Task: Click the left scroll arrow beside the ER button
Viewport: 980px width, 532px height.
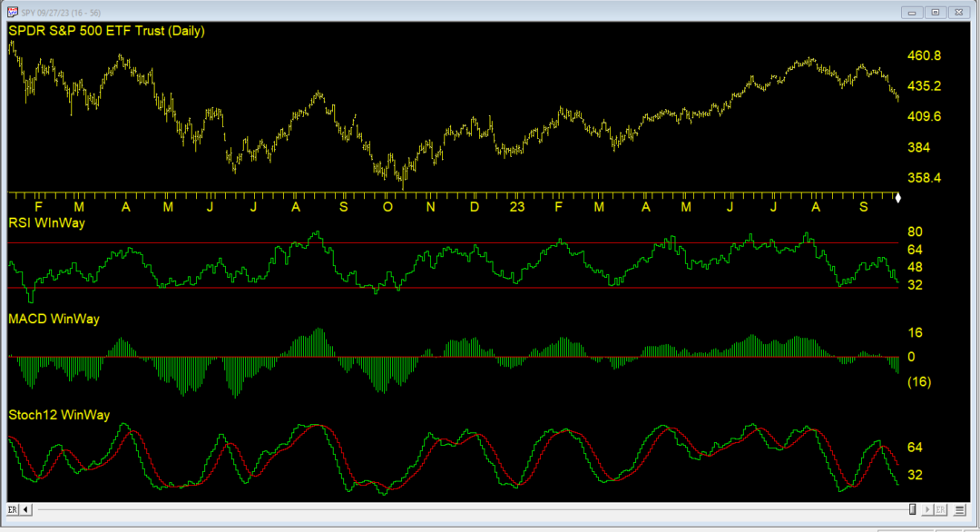Action: pos(24,510)
